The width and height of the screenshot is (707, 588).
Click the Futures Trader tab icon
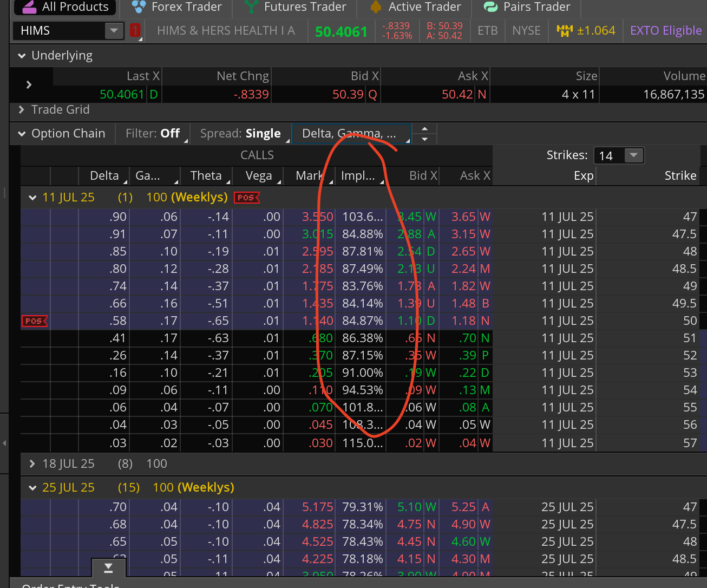[251, 7]
